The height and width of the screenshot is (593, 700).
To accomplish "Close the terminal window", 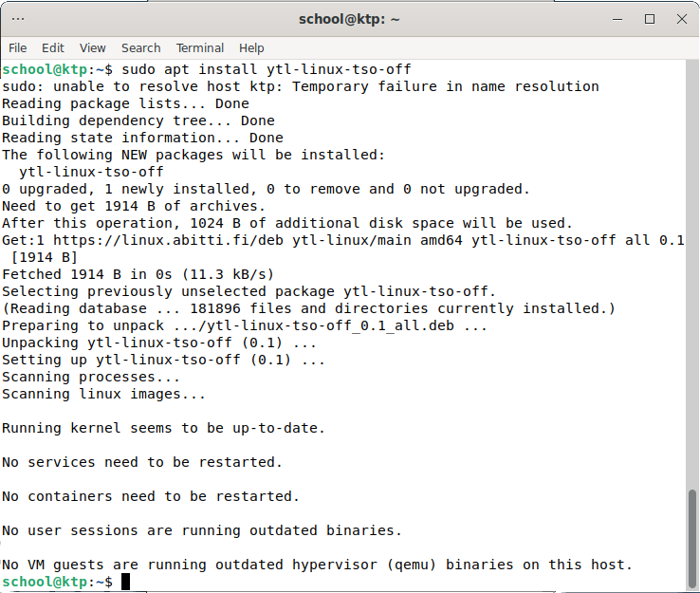I will [680, 19].
